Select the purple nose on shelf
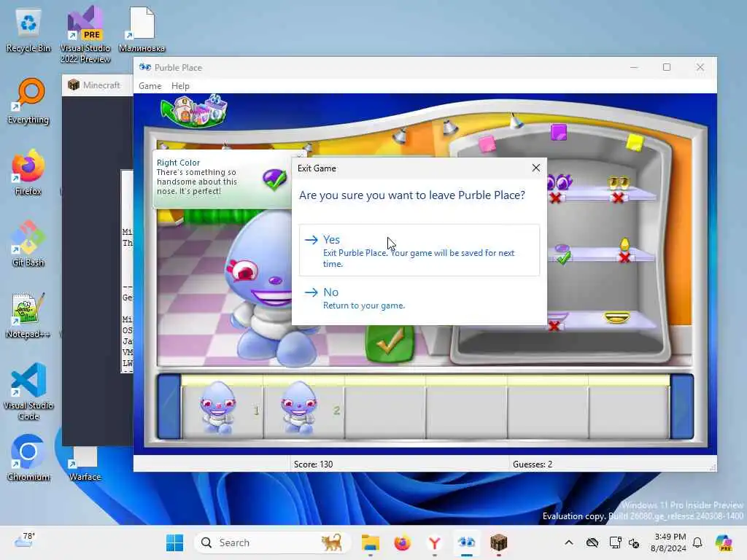 click(x=562, y=248)
